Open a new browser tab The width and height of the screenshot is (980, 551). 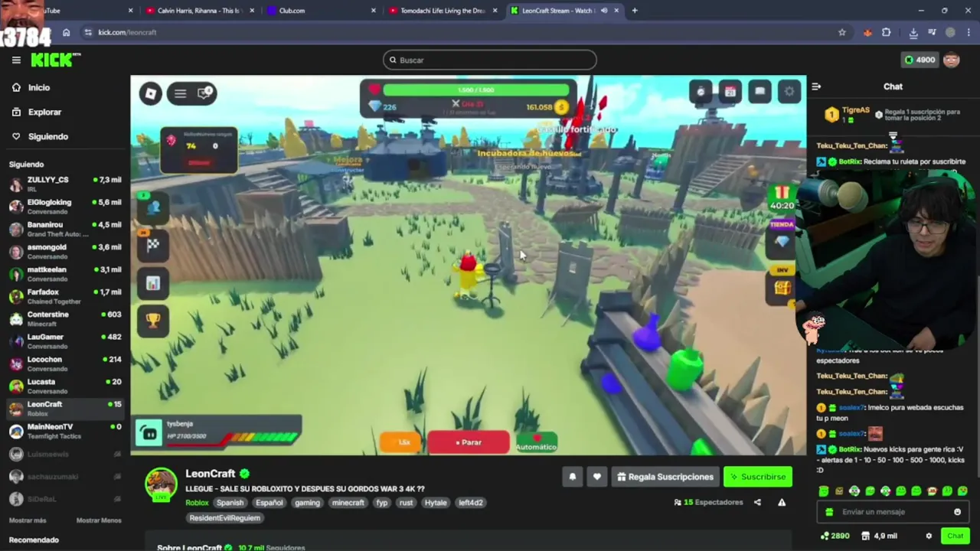pyautogui.click(x=635, y=11)
